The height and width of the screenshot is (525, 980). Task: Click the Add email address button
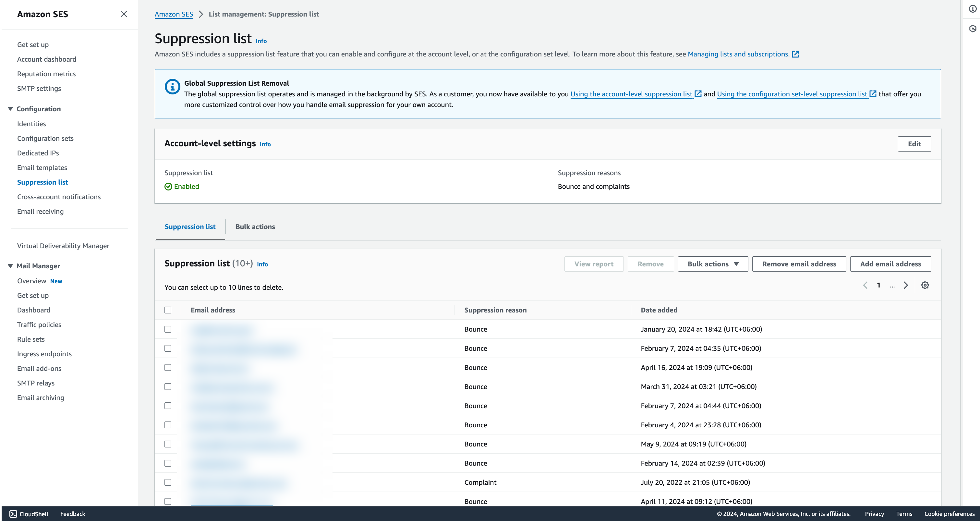(x=890, y=264)
